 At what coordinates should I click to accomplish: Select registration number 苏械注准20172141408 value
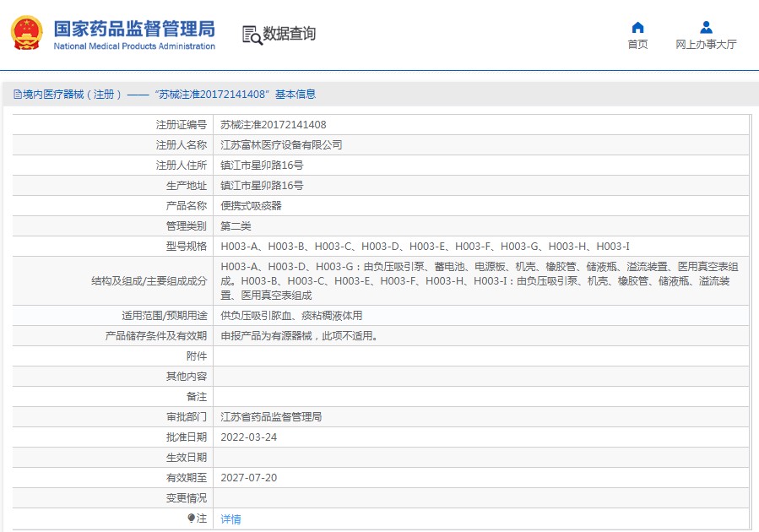point(274,125)
